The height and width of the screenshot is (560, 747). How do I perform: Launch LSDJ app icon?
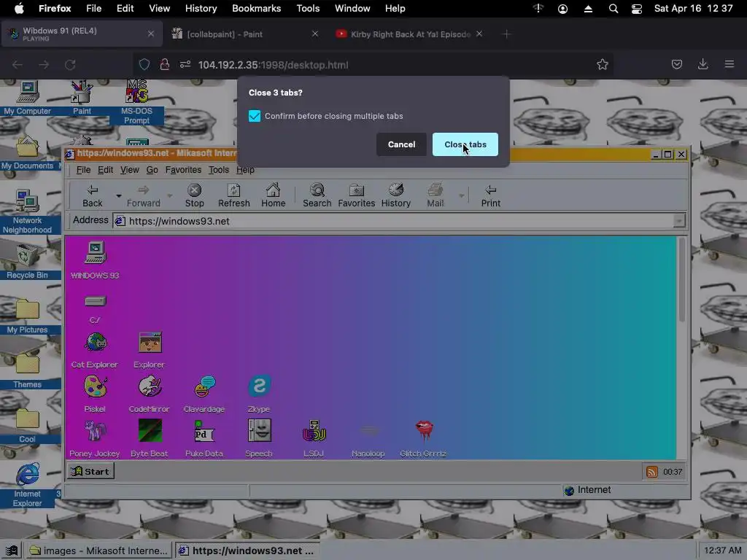(x=314, y=438)
